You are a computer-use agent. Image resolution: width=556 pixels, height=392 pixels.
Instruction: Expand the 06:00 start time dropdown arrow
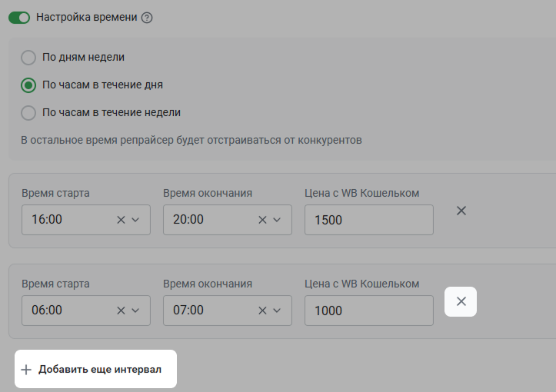[135, 311]
